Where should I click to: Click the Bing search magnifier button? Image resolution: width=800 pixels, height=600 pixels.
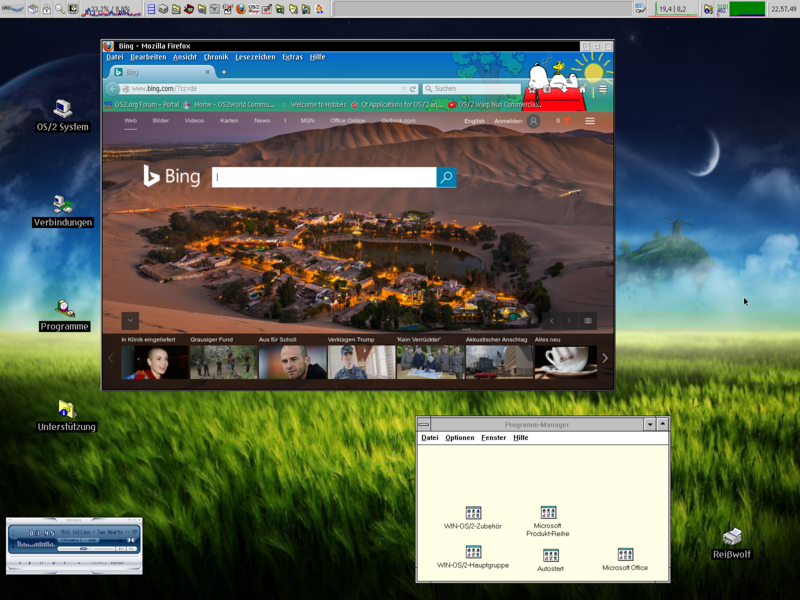point(446,177)
